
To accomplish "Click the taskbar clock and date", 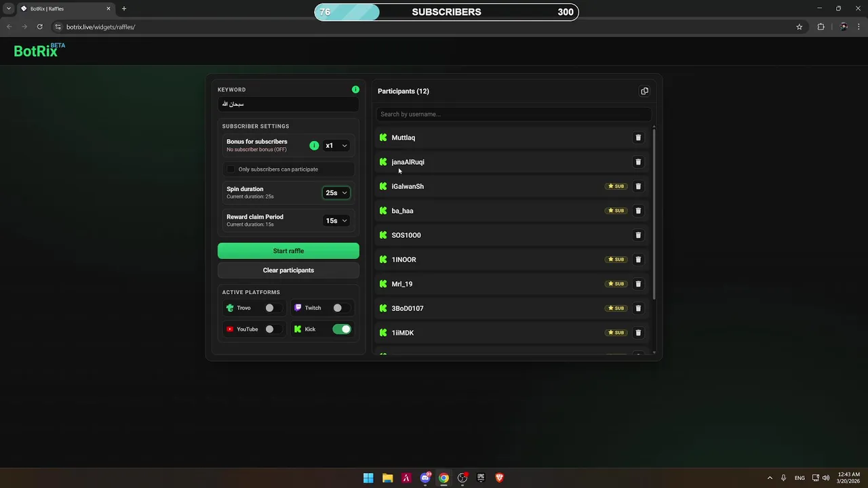I will coord(849,478).
